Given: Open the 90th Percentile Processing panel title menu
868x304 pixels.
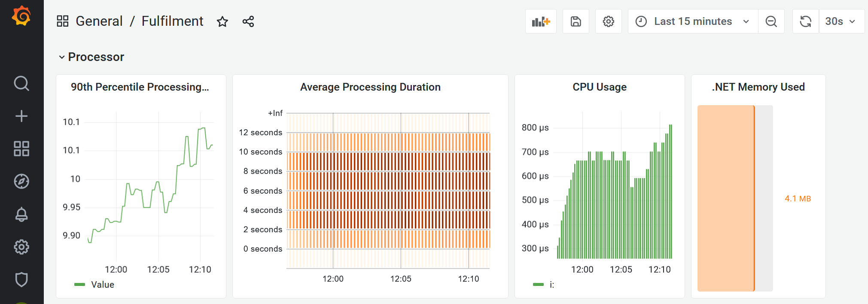Looking at the screenshot, I should 140,87.
